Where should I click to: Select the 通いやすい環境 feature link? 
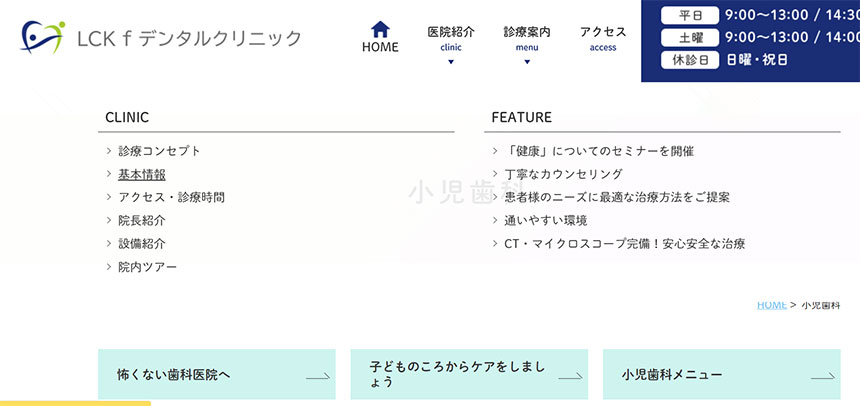point(546,221)
